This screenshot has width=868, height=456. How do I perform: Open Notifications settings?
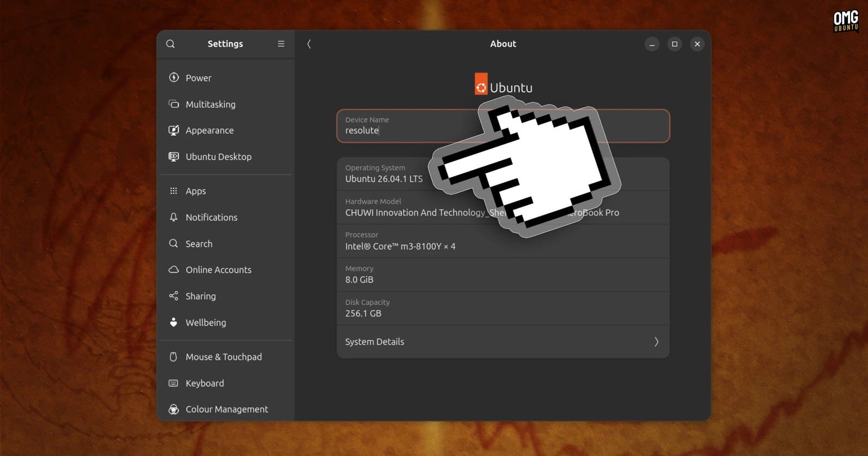(x=226, y=217)
